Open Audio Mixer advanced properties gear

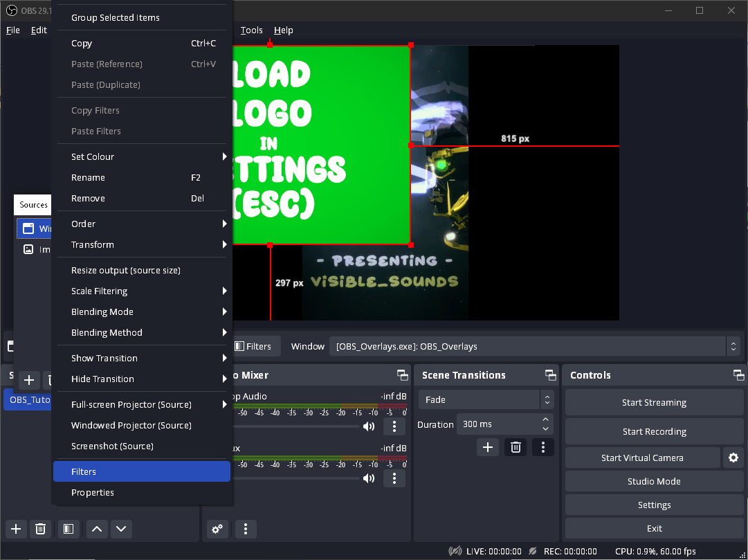(x=217, y=529)
